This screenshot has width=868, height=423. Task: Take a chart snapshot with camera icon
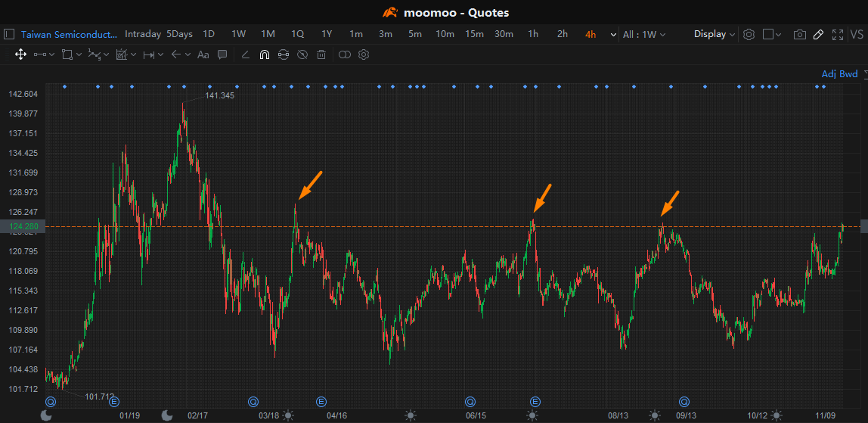(x=799, y=34)
